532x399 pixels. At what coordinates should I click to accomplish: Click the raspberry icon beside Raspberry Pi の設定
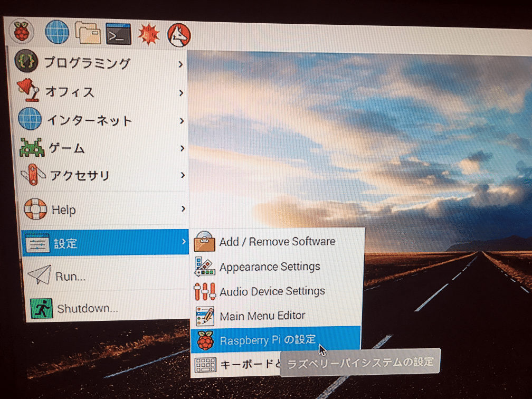click(206, 340)
